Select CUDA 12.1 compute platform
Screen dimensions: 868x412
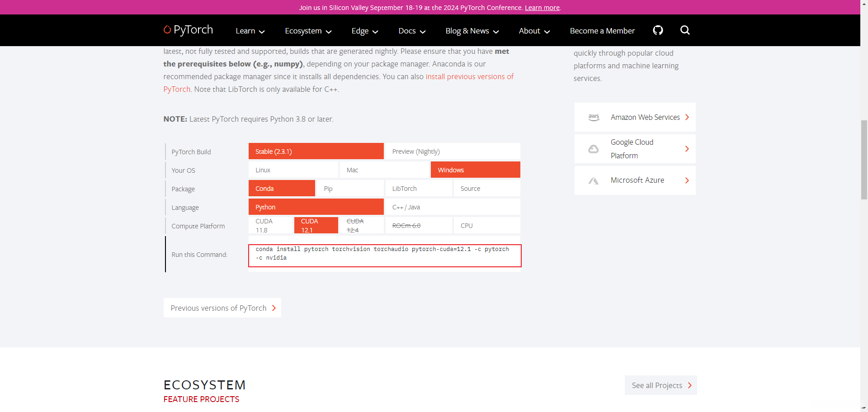coord(316,226)
